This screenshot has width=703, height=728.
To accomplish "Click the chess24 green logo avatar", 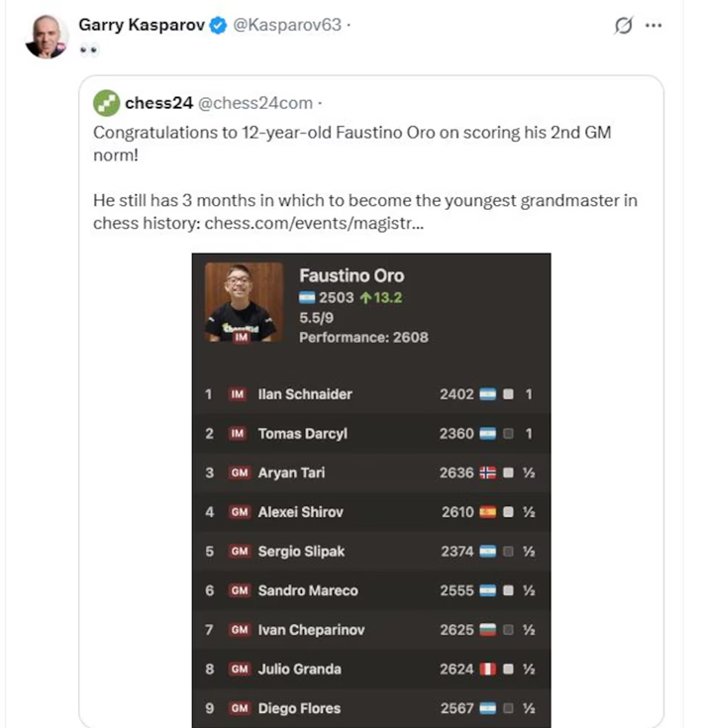I will click(x=105, y=103).
